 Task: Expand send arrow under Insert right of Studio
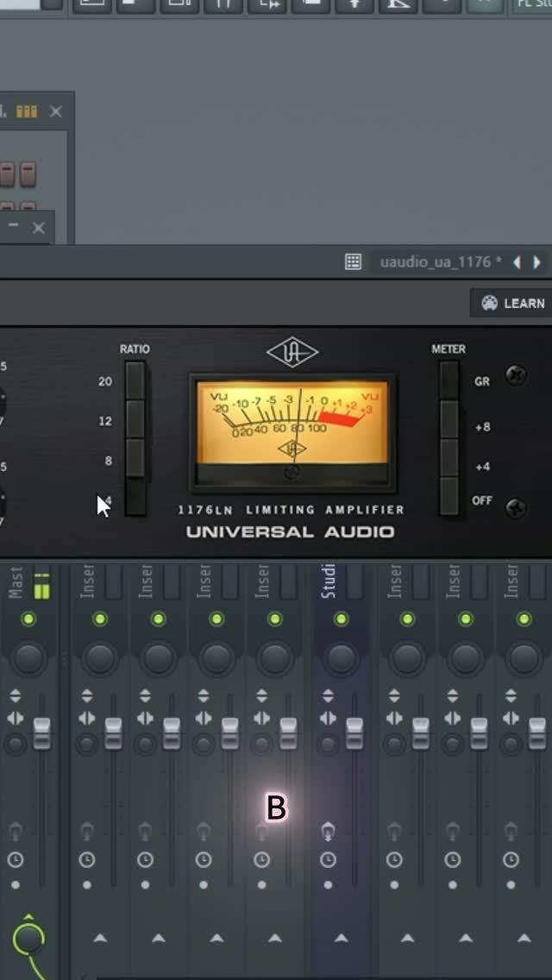tap(407, 938)
